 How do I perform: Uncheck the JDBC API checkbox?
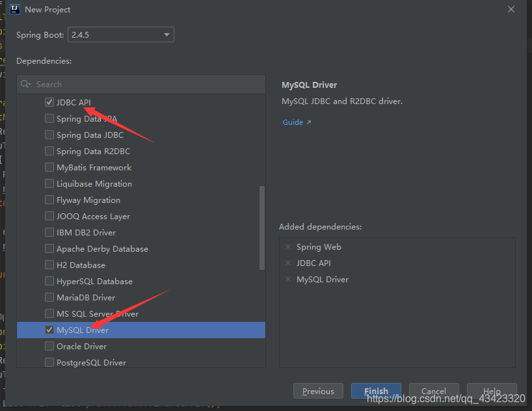49,102
